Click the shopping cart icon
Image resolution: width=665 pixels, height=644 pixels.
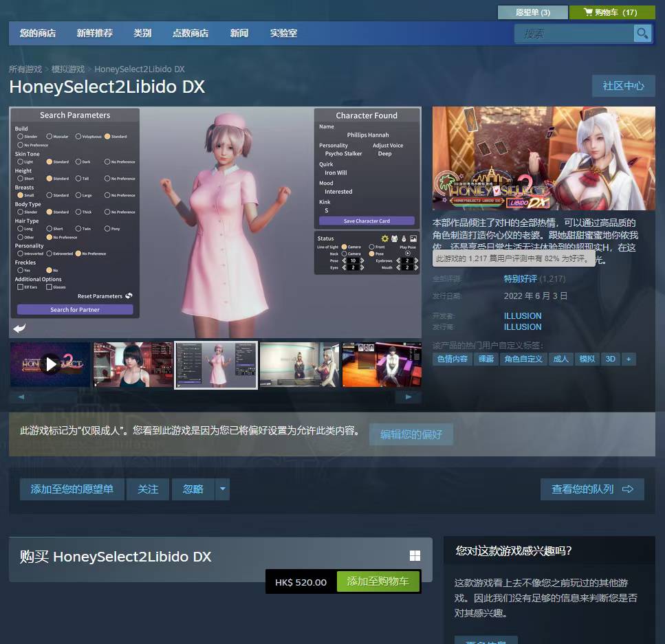[588, 12]
